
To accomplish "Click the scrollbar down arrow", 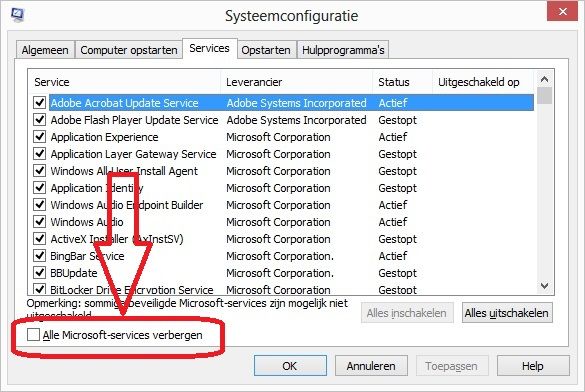I will [544, 286].
